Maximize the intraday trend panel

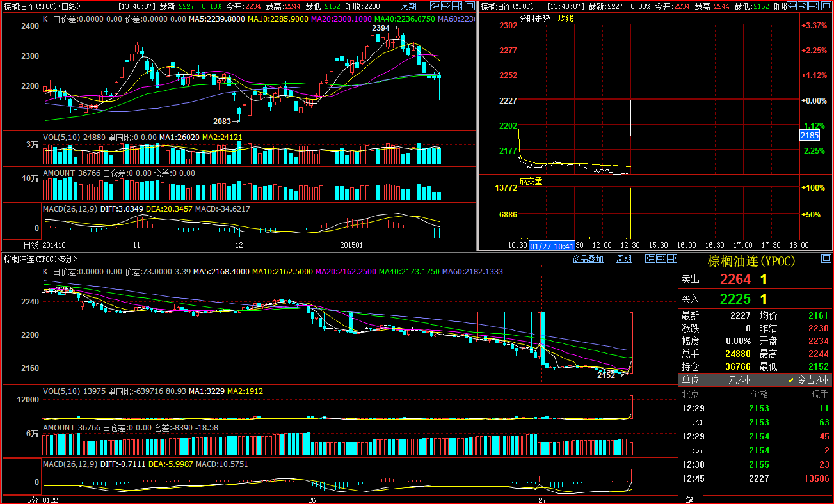826,6
